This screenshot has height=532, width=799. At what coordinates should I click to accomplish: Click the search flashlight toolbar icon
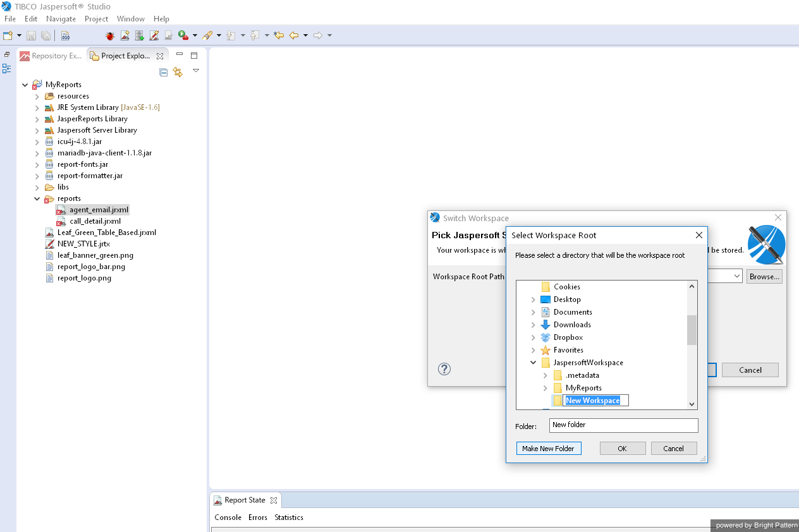pos(207,35)
